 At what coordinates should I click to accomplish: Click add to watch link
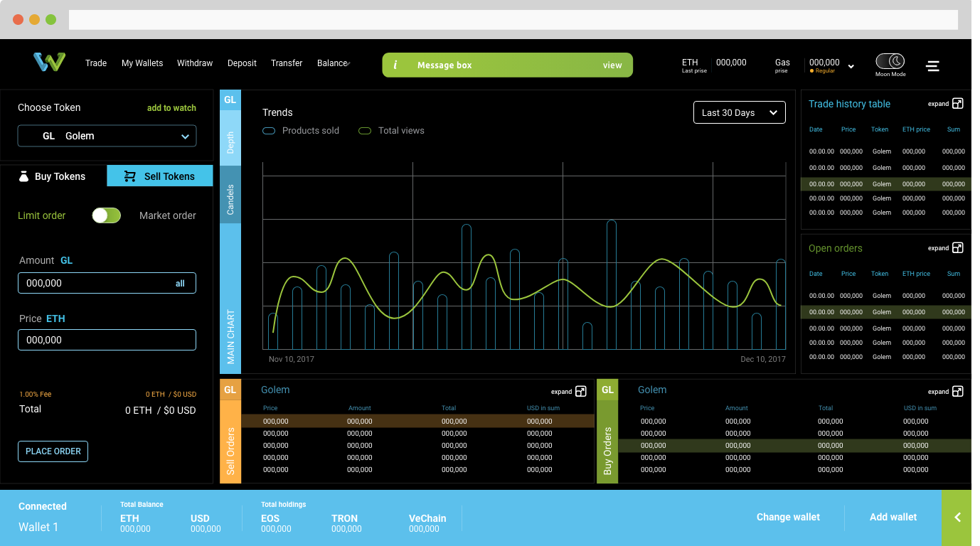tap(171, 108)
